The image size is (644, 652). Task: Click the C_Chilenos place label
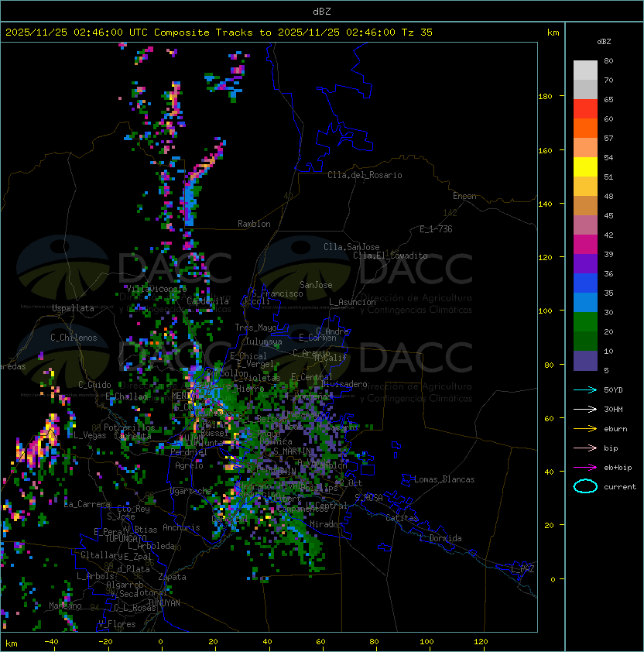74,338
